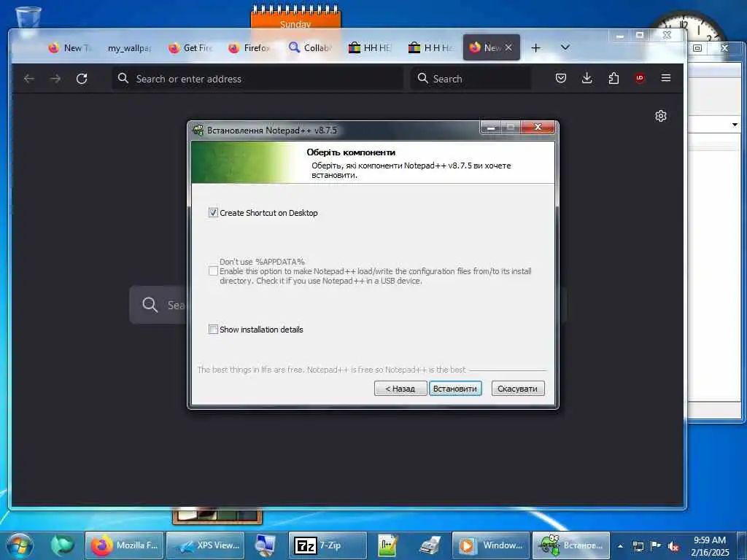Image resolution: width=747 pixels, height=560 pixels.
Task: Open the Action Center flag icon
Action: pos(656,546)
